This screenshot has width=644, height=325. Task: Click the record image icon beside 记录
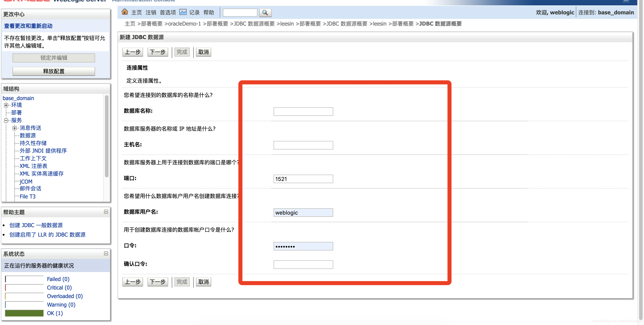pyautogui.click(x=183, y=12)
